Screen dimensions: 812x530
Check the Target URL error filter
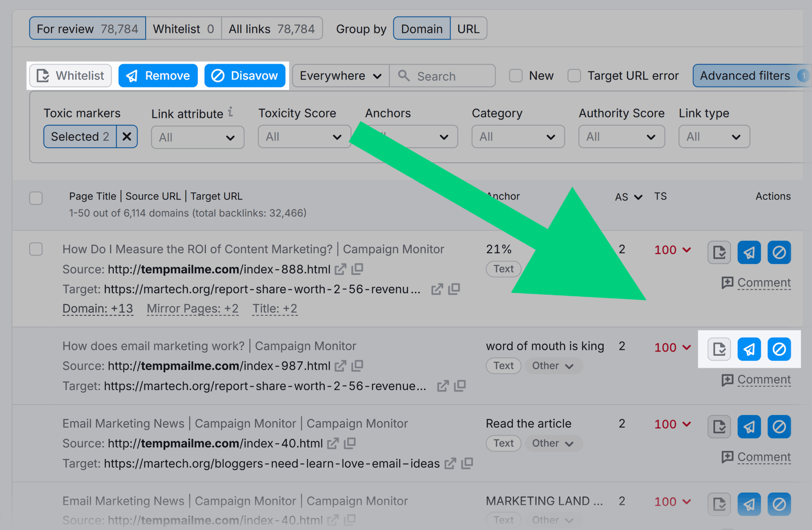574,75
